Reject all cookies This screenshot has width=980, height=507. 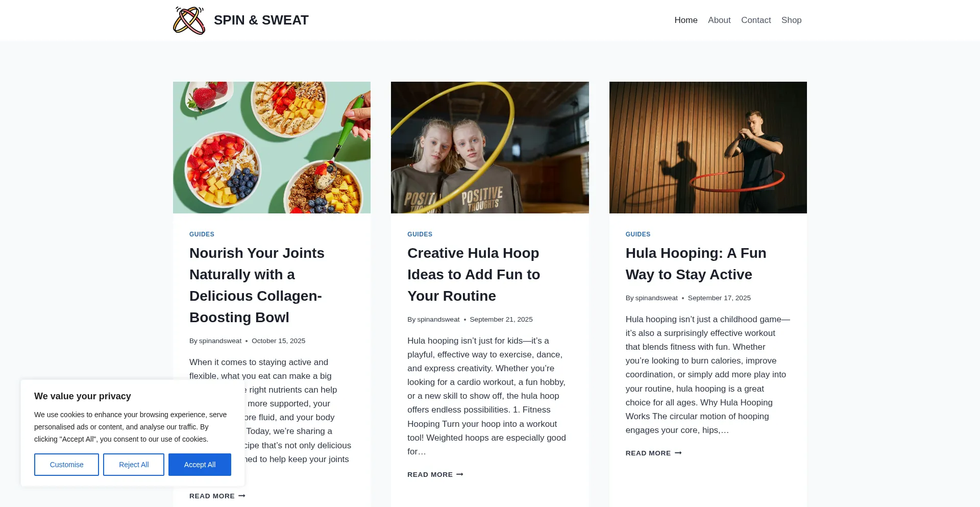point(134,465)
